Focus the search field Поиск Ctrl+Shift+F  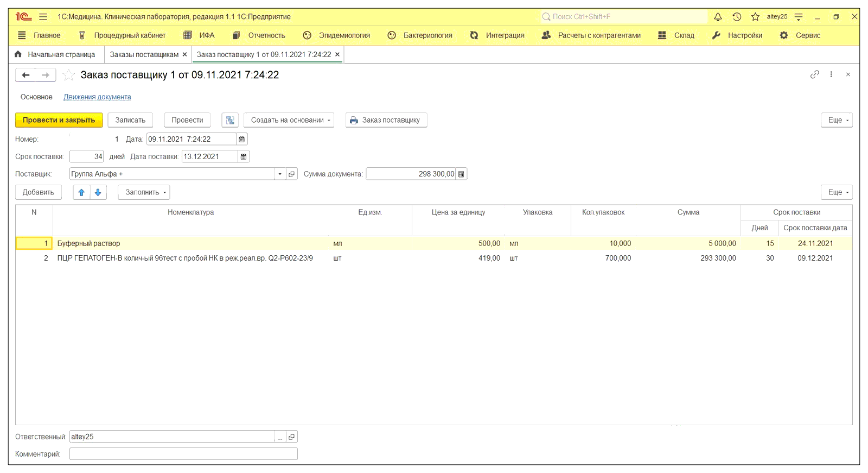pyautogui.click(x=624, y=17)
